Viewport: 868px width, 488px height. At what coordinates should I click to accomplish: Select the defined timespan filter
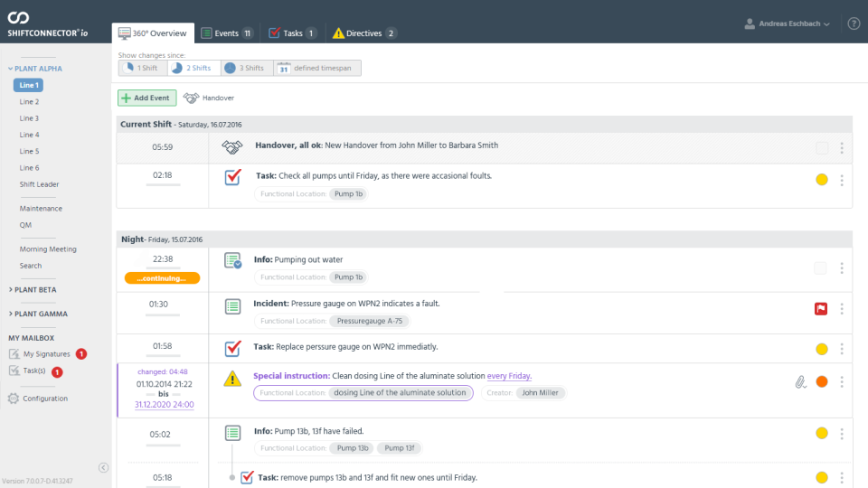coord(317,68)
